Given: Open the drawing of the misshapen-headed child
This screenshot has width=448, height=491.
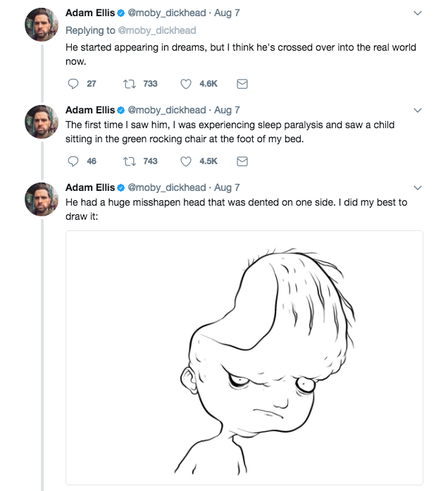Looking at the screenshot, I should click(244, 357).
